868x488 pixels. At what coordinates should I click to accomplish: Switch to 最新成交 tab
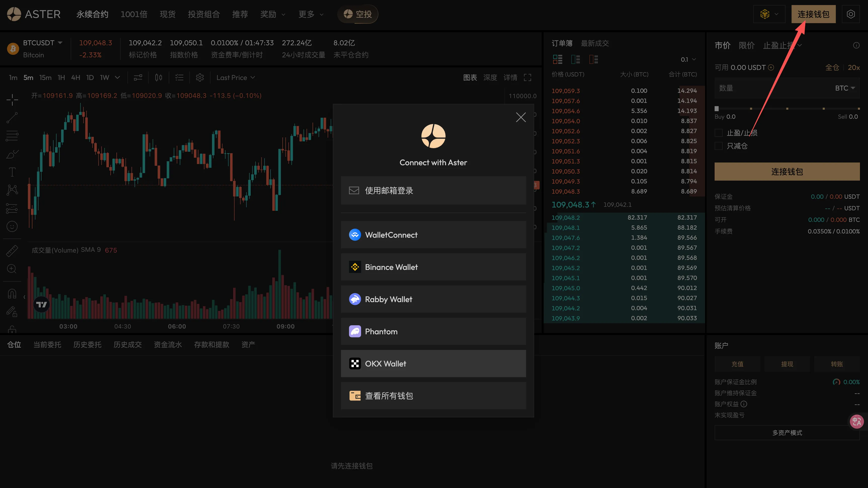(x=595, y=43)
